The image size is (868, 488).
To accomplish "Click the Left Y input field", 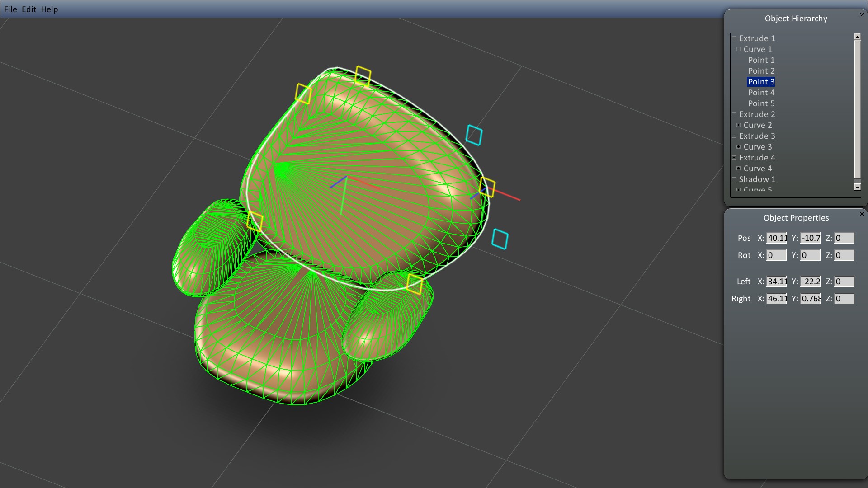I will 810,282.
